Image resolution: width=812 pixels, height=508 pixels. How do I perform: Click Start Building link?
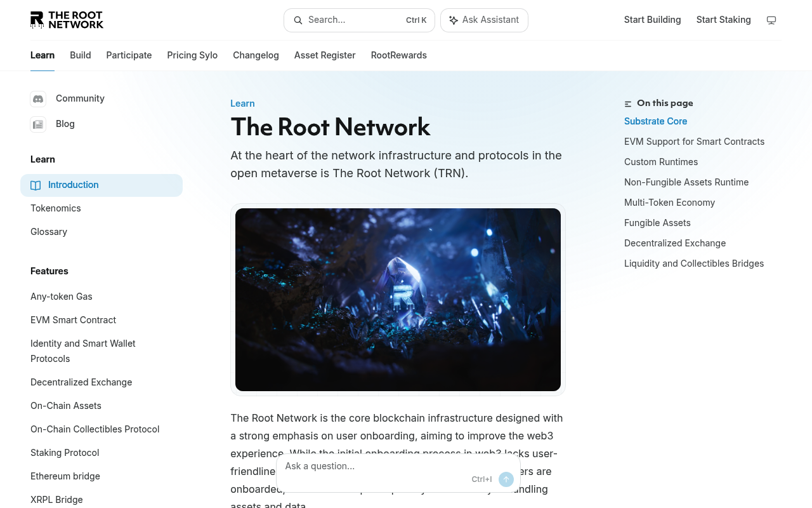click(652, 20)
